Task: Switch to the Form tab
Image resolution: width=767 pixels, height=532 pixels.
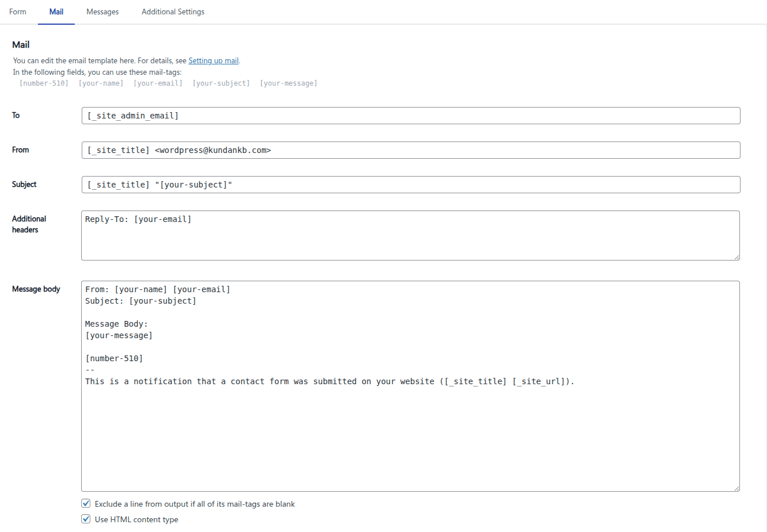Action: (x=17, y=12)
